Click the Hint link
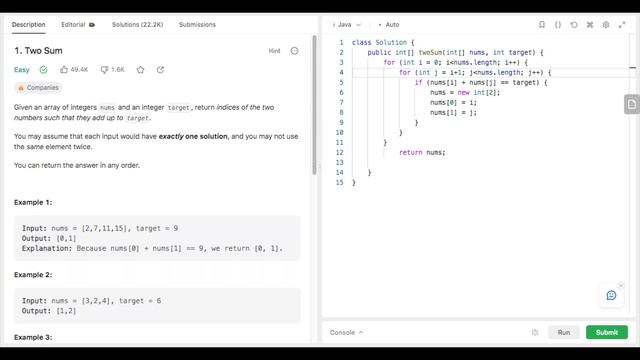 pyautogui.click(x=274, y=51)
